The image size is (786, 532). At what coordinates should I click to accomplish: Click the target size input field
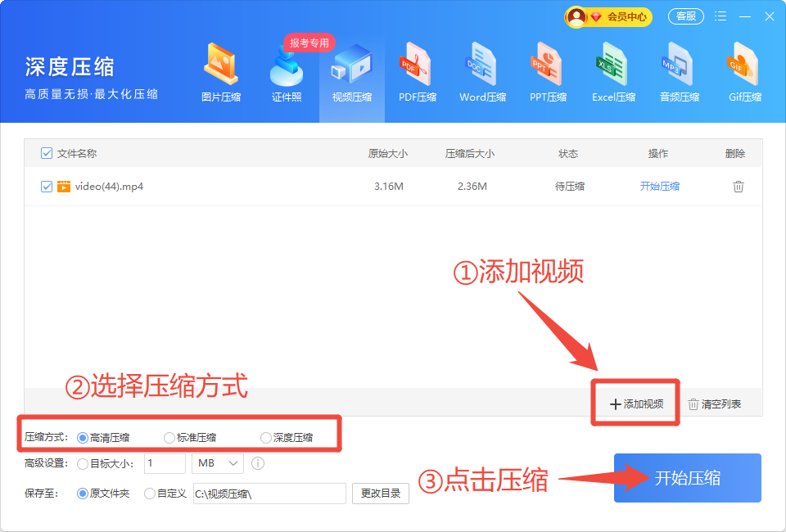tap(165, 463)
